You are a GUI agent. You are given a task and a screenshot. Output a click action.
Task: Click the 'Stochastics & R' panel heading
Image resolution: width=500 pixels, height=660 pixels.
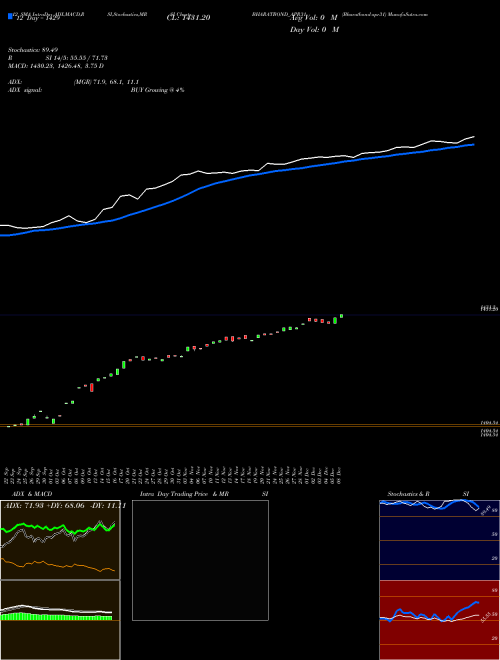409,494
